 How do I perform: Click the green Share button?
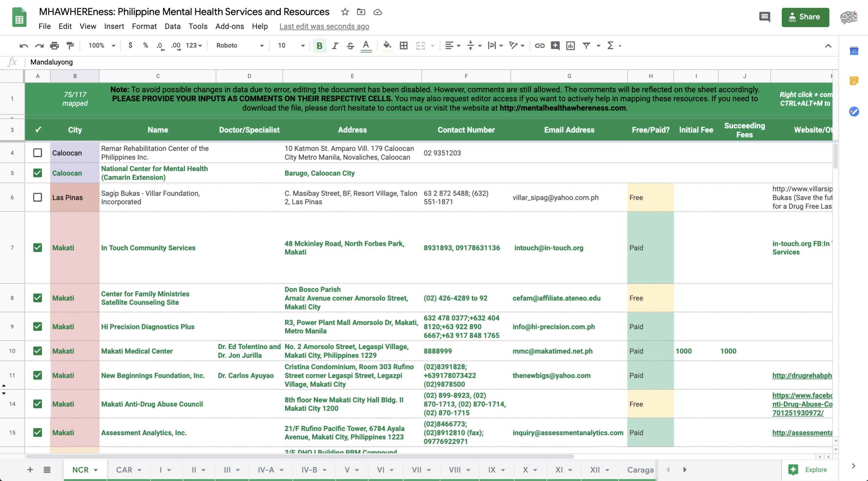click(805, 17)
